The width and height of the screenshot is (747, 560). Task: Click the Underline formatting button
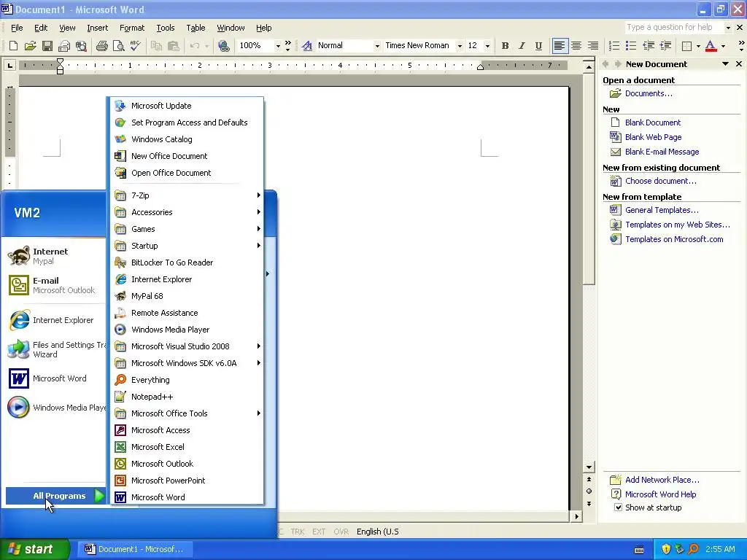point(538,46)
